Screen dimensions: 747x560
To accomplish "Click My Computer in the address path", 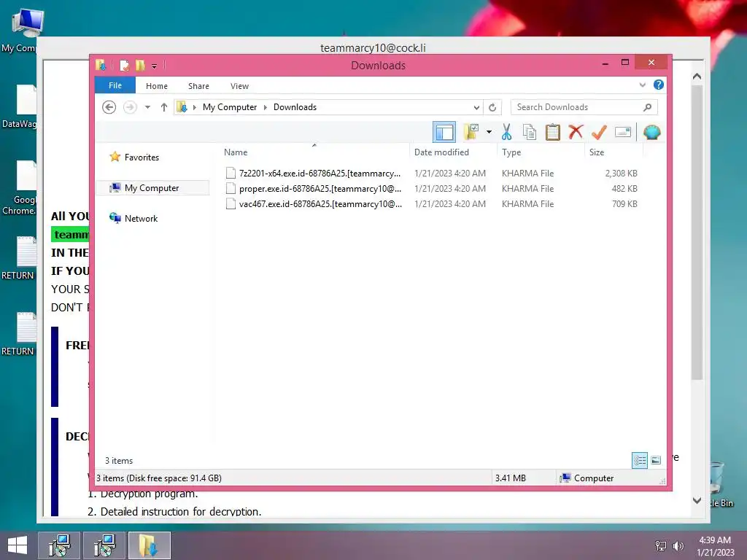I will (x=230, y=107).
